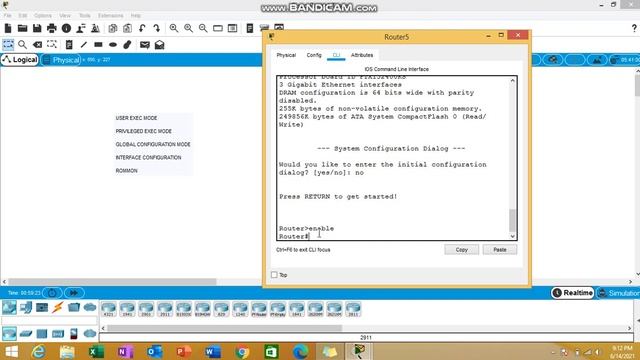Add a Simple PDU envelope
The image size is (640, 360).
(144, 44)
